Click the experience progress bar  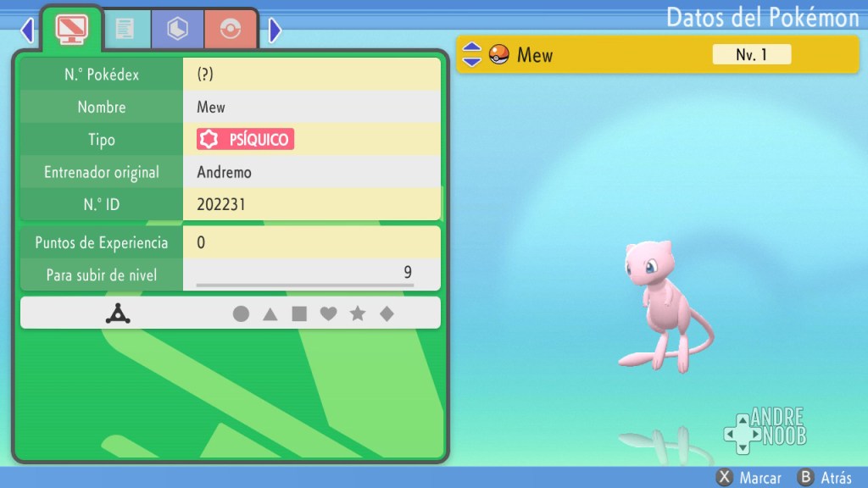(x=304, y=286)
